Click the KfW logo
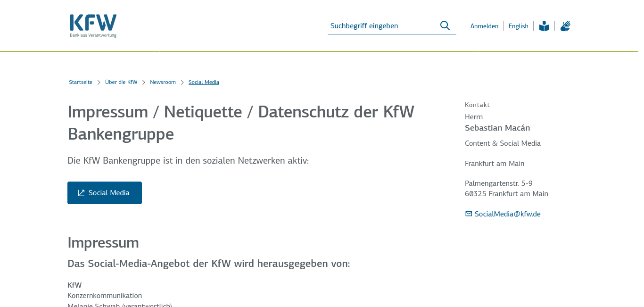This screenshot has height=307, width=644. (93, 25)
